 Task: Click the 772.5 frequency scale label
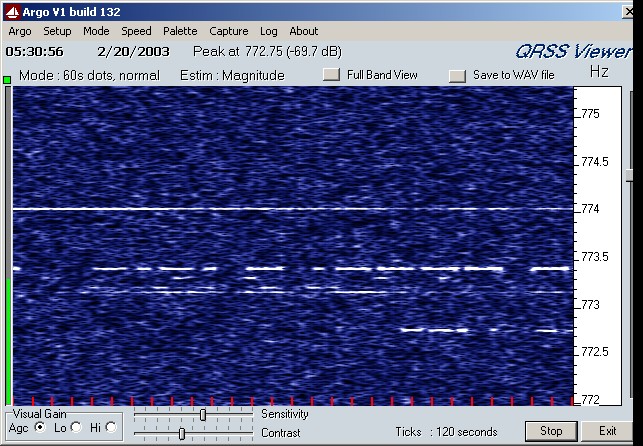pos(595,352)
